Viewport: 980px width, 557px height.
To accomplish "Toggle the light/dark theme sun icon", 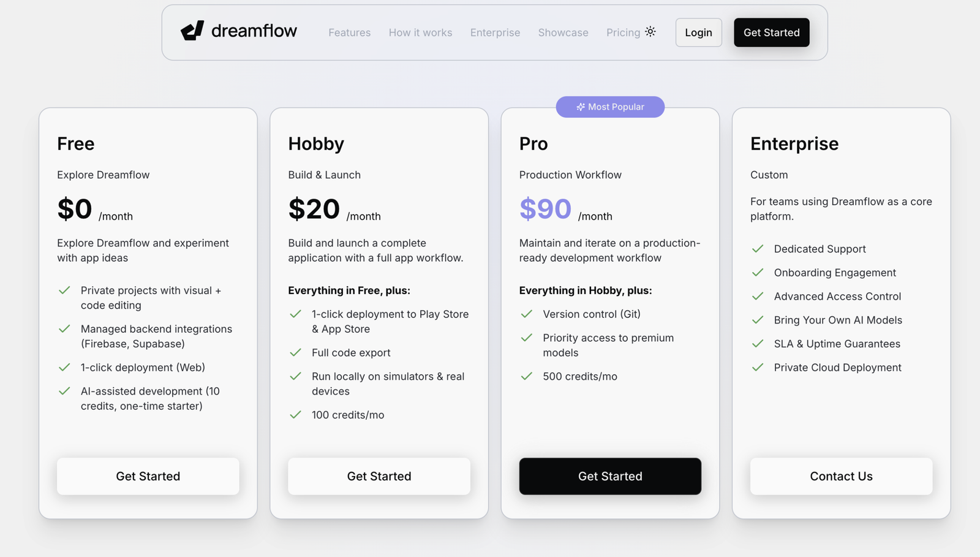I will tap(650, 31).
